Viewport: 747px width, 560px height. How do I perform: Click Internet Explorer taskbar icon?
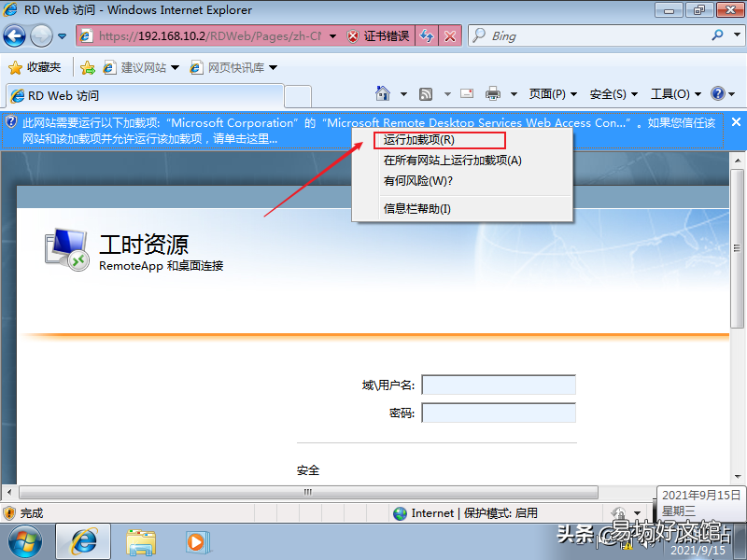click(83, 542)
